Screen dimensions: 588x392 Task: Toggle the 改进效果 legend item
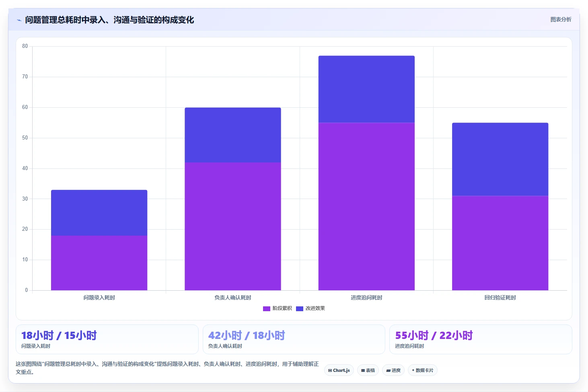(310, 308)
